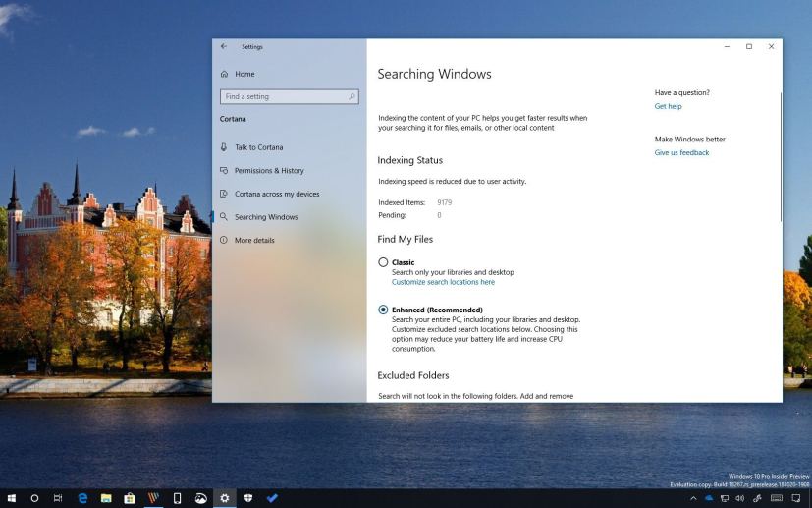This screenshot has width=812, height=508.
Task: Click the Searching Windows page title
Action: [x=435, y=74]
